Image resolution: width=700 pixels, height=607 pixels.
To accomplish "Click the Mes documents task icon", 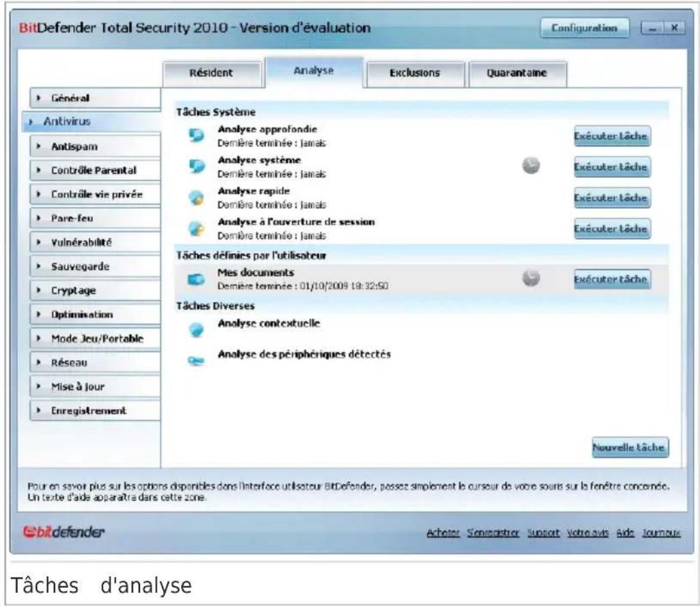I will pyautogui.click(x=196, y=279).
